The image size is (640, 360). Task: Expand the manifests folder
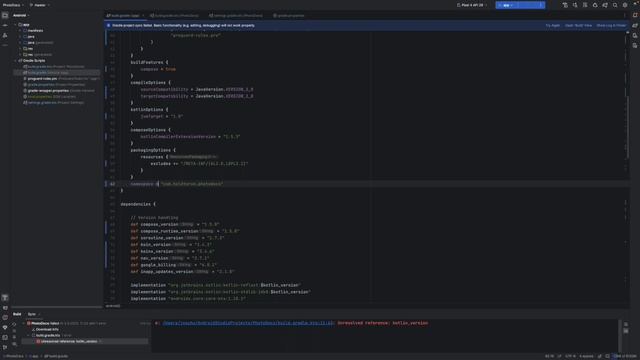[x=20, y=31]
